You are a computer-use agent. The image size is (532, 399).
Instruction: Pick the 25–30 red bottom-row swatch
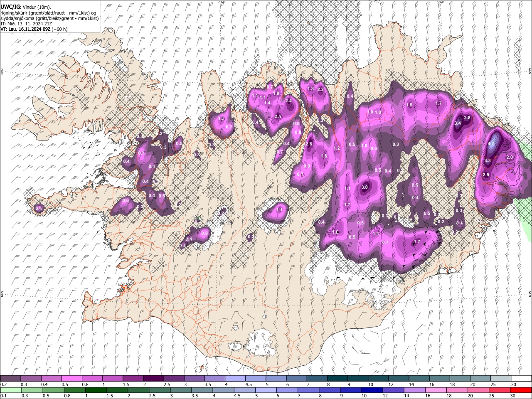pos(500,390)
